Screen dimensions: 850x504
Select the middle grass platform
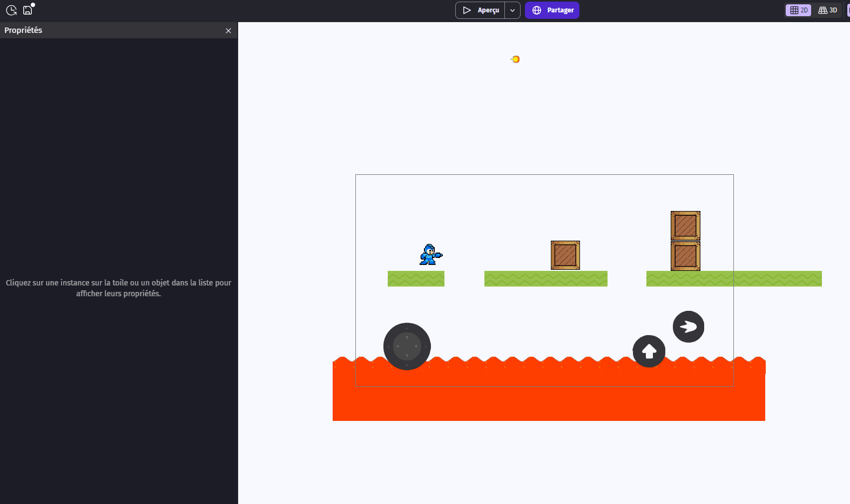point(545,279)
